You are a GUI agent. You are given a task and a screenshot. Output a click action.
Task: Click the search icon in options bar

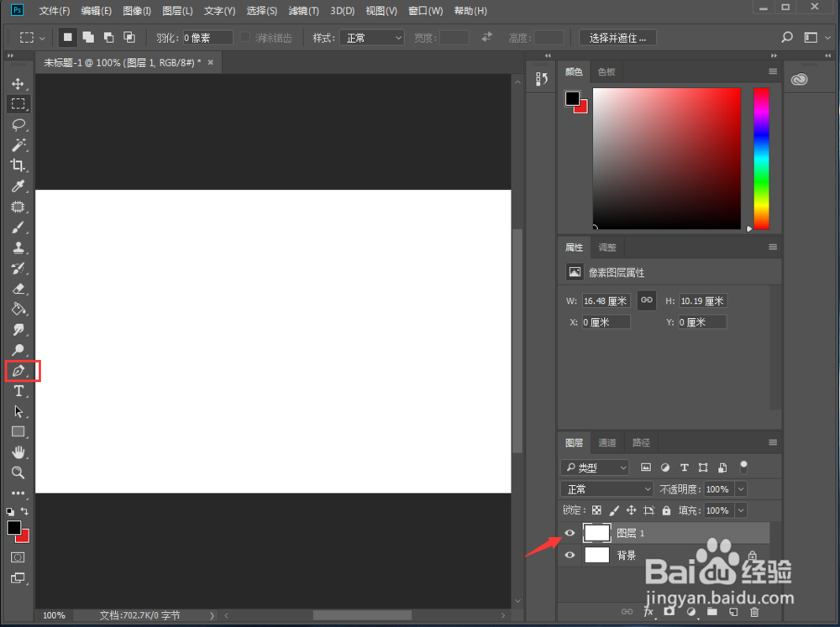(787, 38)
